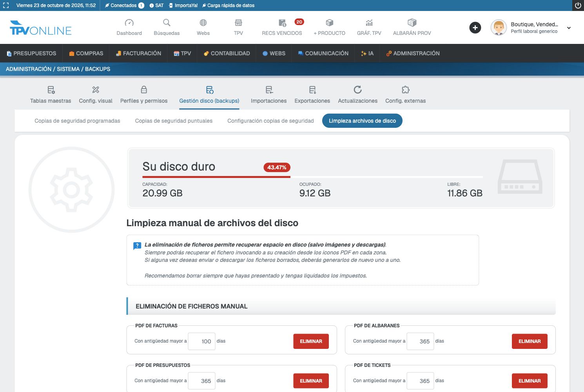584x392 pixels.
Task: Click the black plus add button
Action: [475, 27]
